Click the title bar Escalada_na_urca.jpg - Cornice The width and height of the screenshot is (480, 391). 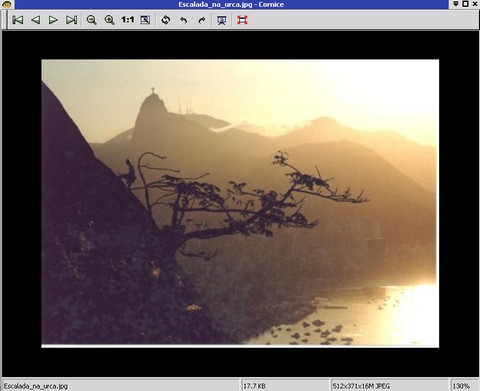point(231,4)
